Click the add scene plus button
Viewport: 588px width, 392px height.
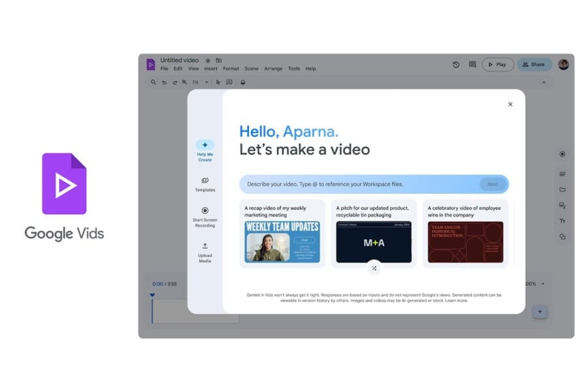click(x=540, y=312)
